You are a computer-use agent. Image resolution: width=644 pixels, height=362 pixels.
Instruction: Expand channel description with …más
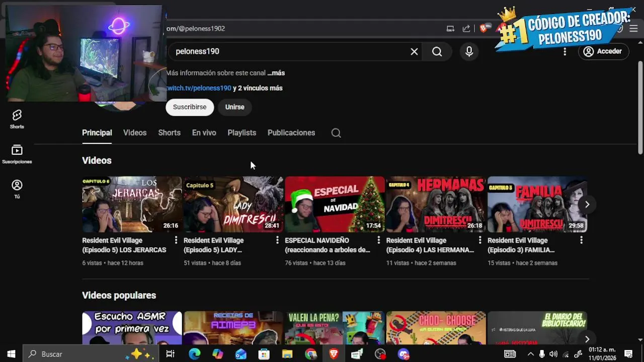tap(276, 73)
